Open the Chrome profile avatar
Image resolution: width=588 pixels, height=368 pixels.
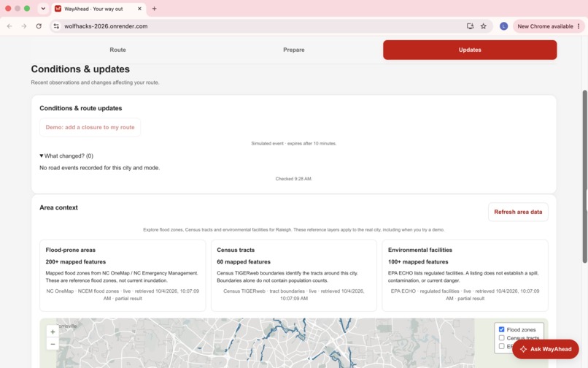tap(503, 26)
